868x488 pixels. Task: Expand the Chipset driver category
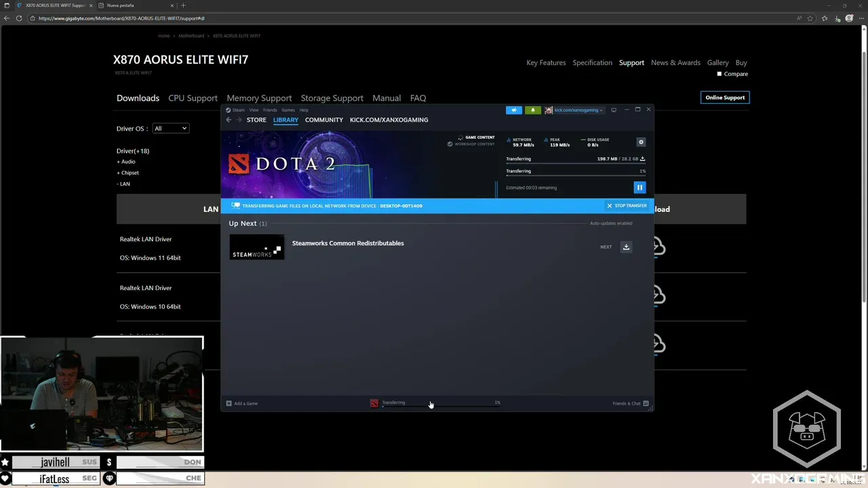[x=127, y=173]
